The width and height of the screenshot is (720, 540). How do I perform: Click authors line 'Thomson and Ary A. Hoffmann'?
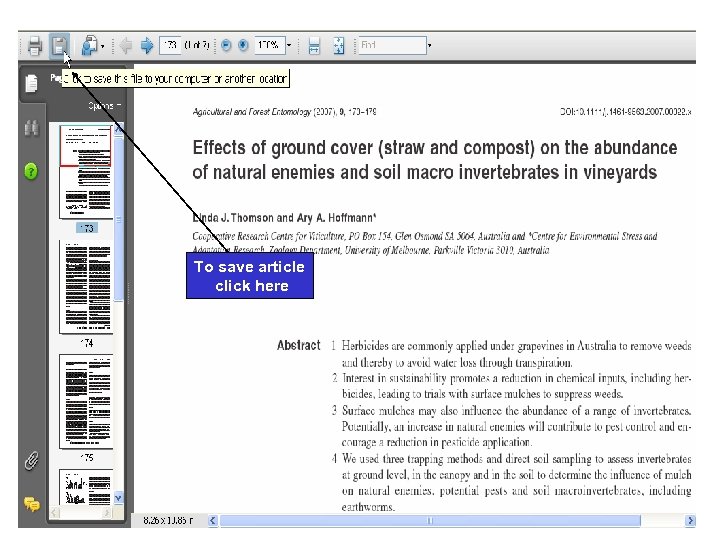click(x=303, y=218)
